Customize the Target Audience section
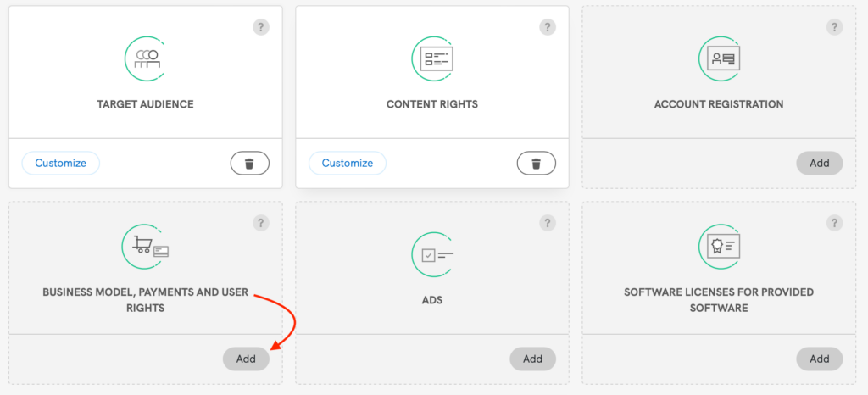The width and height of the screenshot is (868, 395). pos(60,163)
